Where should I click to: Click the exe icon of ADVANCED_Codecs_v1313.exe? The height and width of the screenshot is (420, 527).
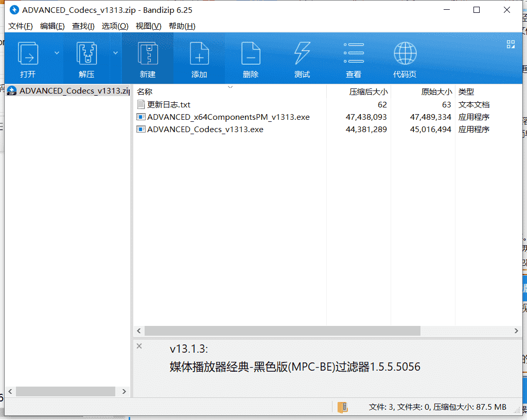141,129
